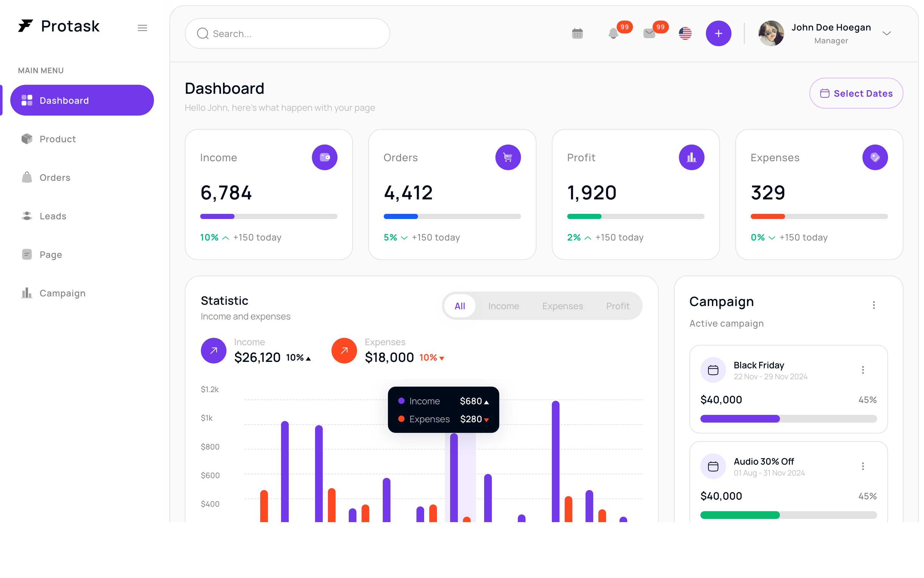The image size is (924, 578).
Task: Click the Profit card bar chart icon
Action: 691,157
